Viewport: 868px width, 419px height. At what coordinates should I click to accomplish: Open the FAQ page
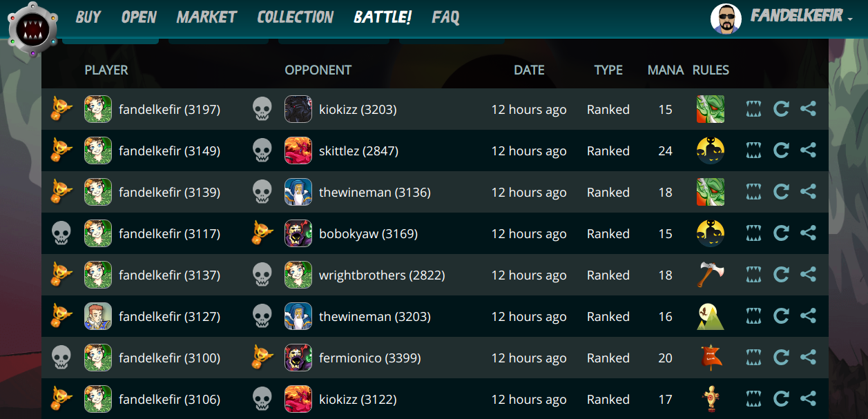(445, 17)
